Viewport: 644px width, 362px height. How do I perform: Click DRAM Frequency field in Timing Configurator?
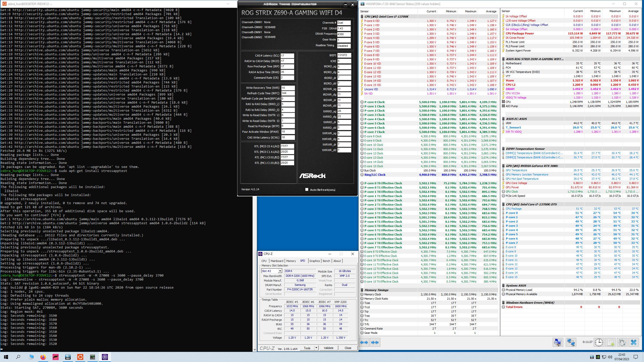[x=344, y=34]
